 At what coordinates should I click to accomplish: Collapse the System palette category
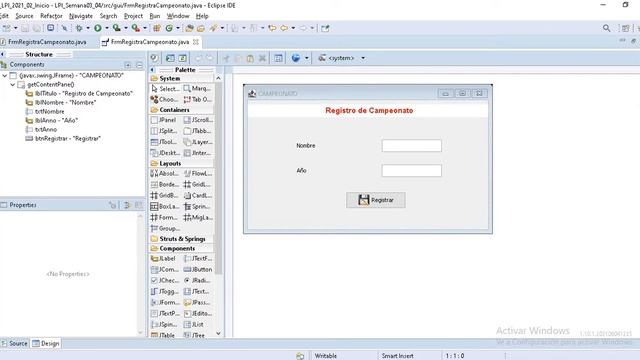coord(181,78)
